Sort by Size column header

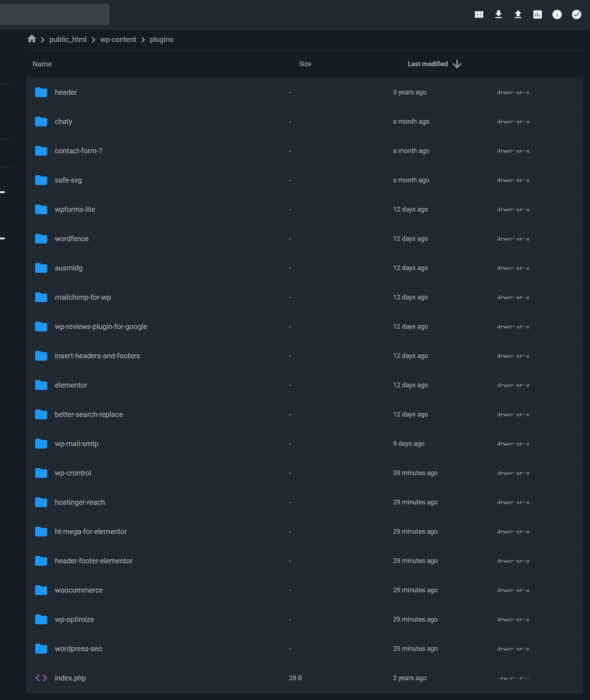click(305, 64)
